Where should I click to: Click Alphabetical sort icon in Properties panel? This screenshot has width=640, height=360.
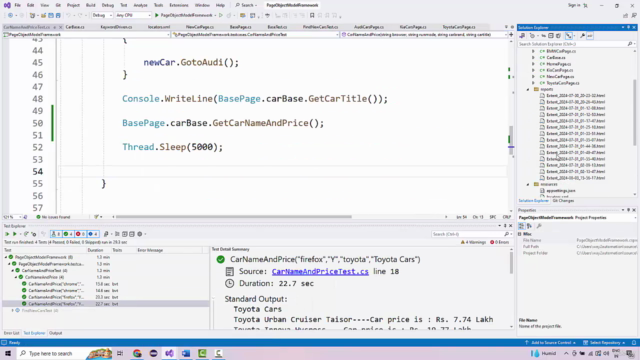pos(529,226)
